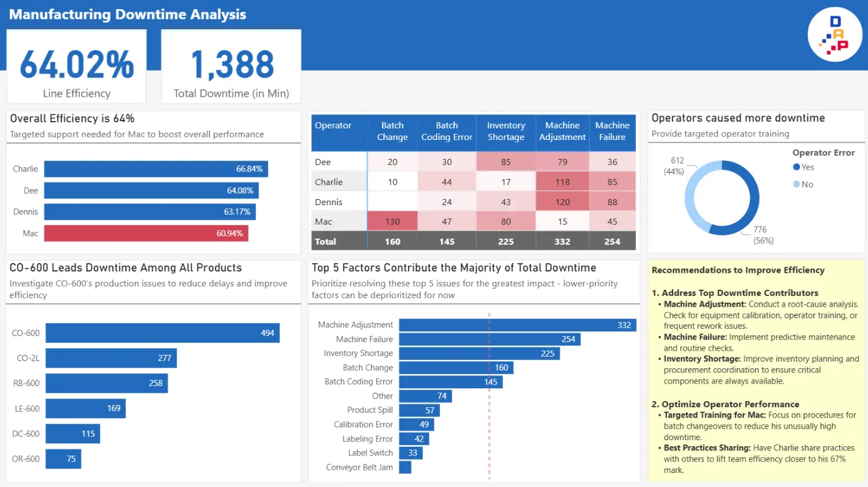868x487 pixels.
Task: Click the Inventory Shortage column header
Action: (x=506, y=131)
